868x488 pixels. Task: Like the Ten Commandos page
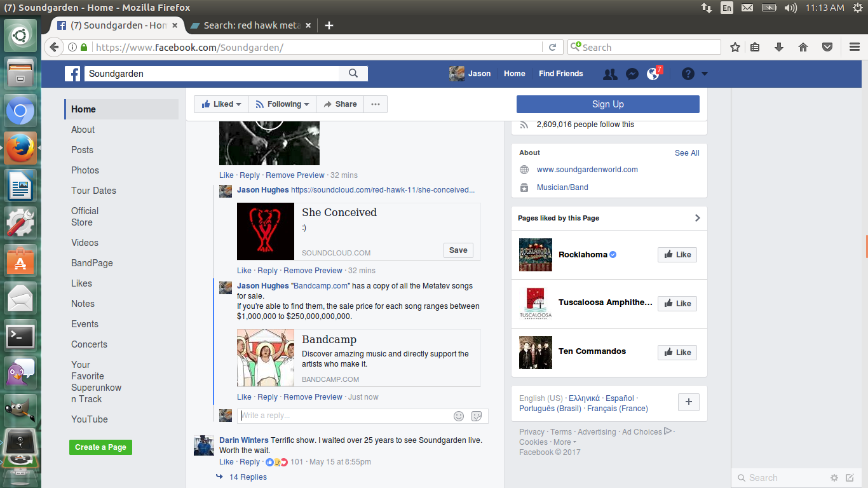coord(677,353)
